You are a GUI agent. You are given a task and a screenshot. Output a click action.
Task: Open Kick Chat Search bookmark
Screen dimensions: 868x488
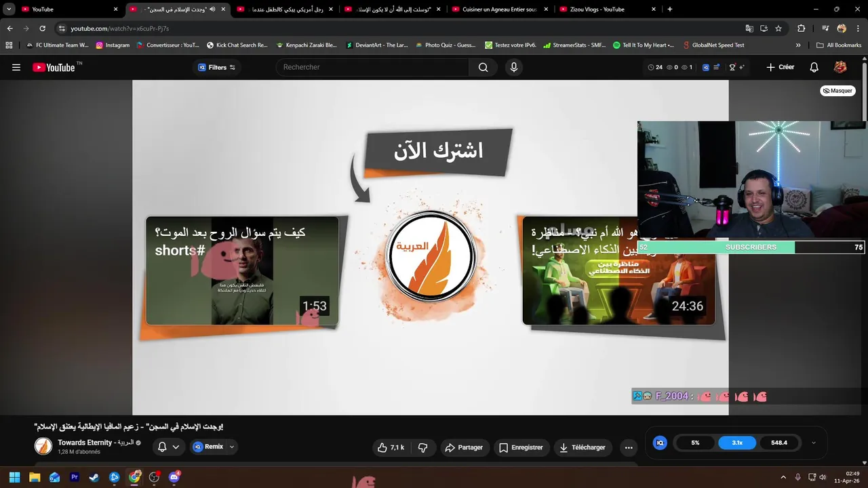(x=237, y=45)
